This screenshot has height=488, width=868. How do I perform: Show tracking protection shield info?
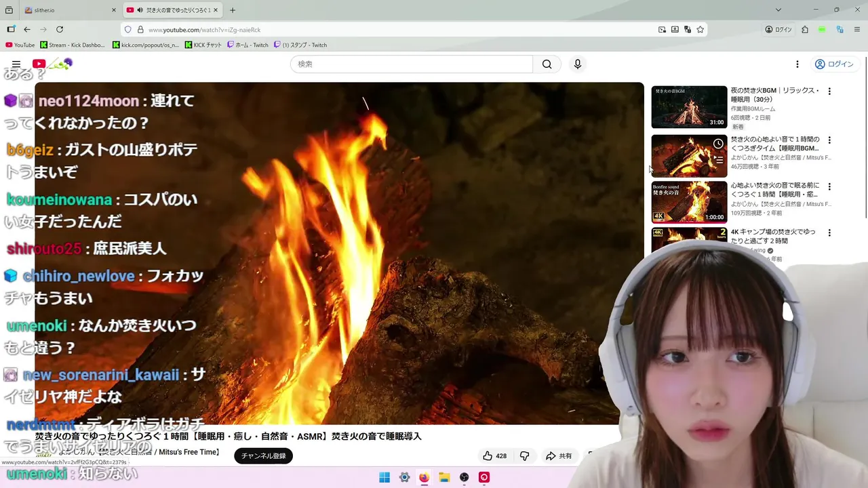pyautogui.click(x=127, y=29)
